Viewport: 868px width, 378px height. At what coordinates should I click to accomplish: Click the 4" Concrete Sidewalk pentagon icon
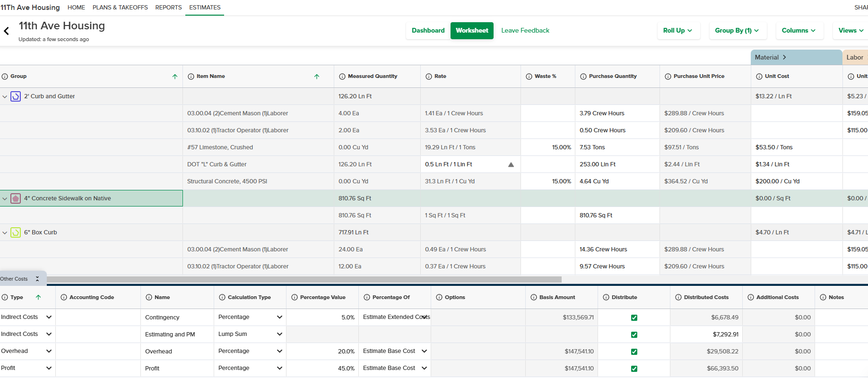pos(16,198)
